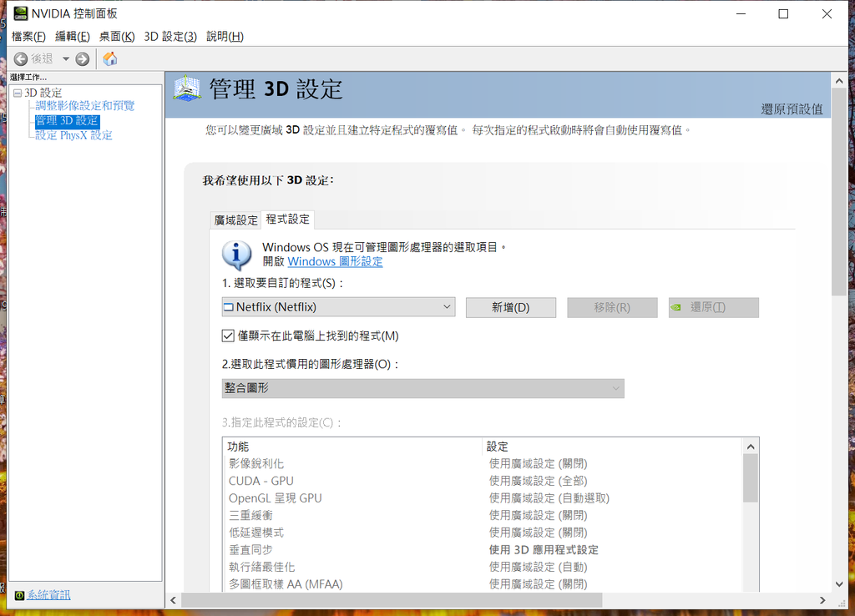Click the horizontal scrollbar right arrow
The height and width of the screenshot is (616, 855).
tap(822, 600)
